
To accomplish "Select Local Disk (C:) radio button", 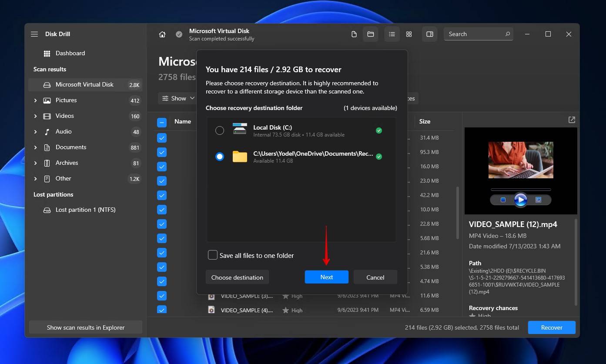I will (220, 130).
